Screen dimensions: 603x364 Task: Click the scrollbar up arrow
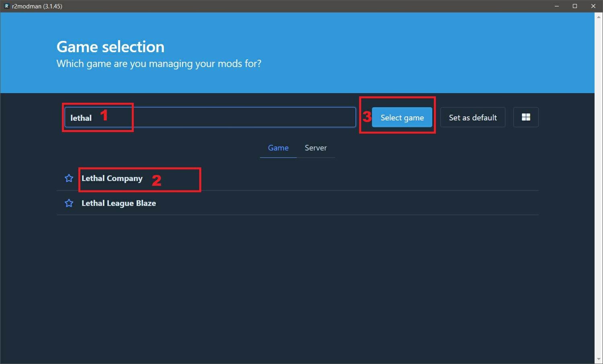(599, 17)
